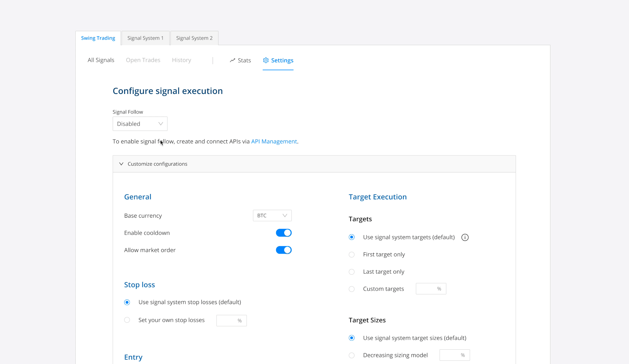The height and width of the screenshot is (364, 629).
Task: Select Use signal system targets radio
Action: (x=352, y=237)
